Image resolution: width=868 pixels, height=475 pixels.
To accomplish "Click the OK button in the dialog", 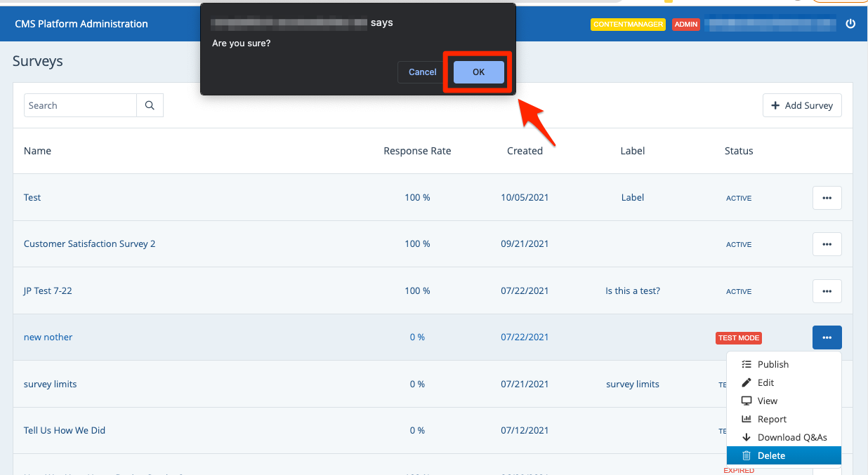I will coord(478,72).
